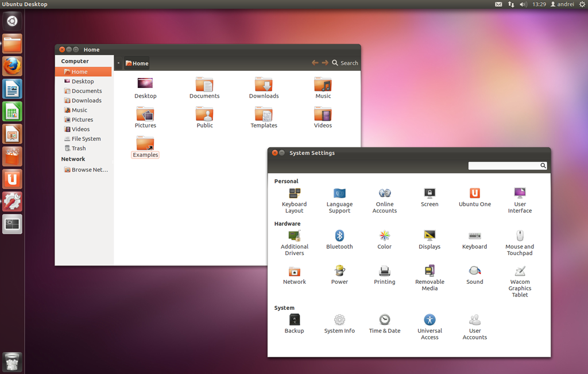Viewport: 588px width, 374px height.
Task: Open Time & Date settings
Action: pyautogui.click(x=384, y=320)
